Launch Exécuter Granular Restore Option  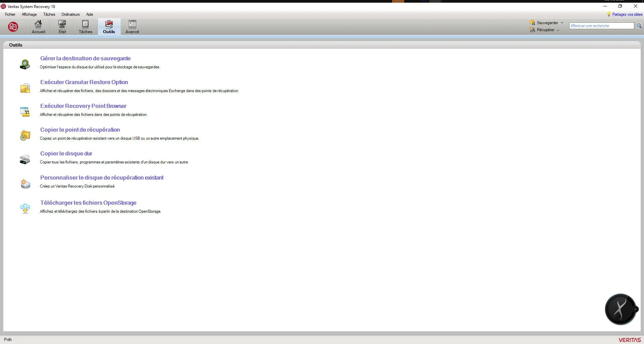pyautogui.click(x=84, y=82)
